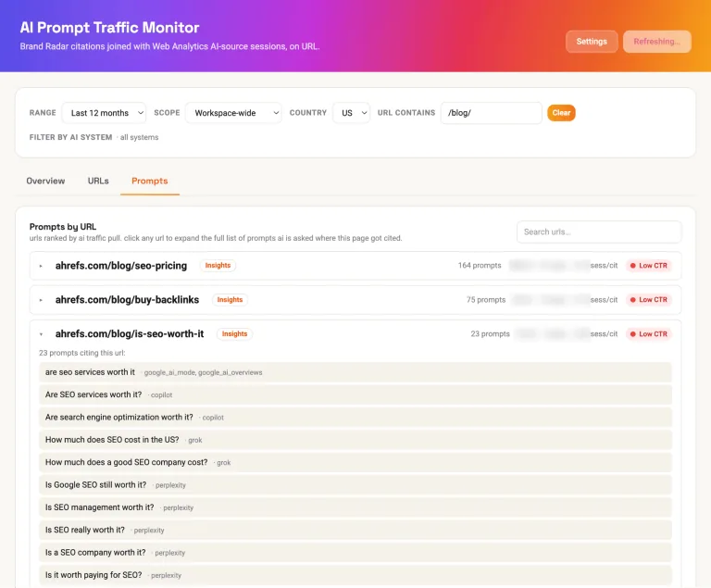Click Low CTR badge on is-seo-worth-it row
The height and width of the screenshot is (588, 711).
tap(648, 334)
